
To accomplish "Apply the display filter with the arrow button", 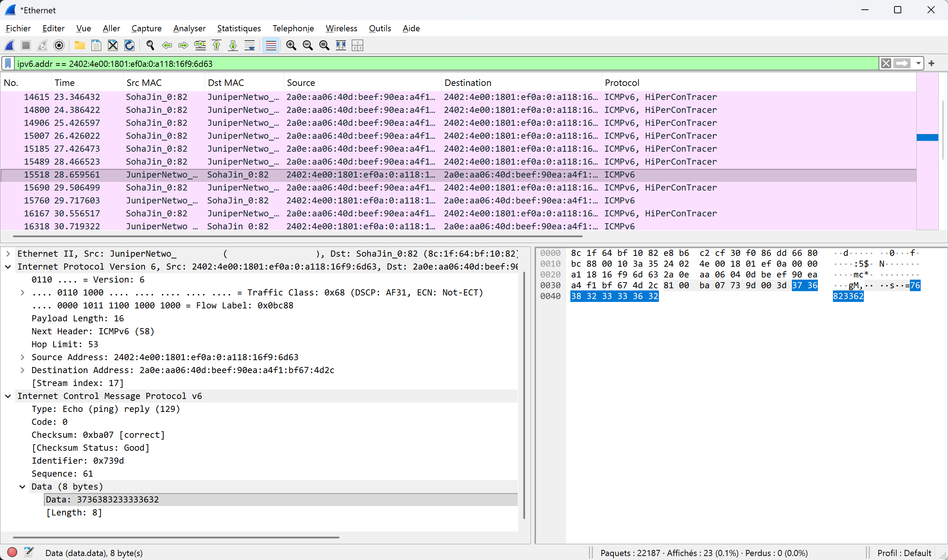I will pos(902,63).
